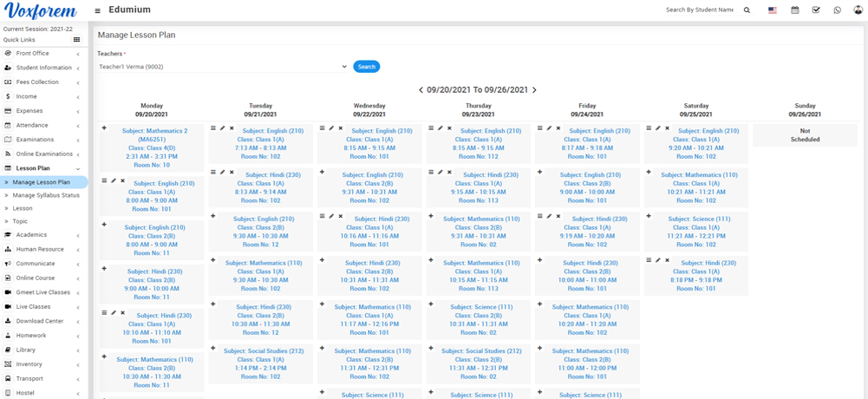Open WhatsApp icon in top bar
The image size is (868, 399).
(x=837, y=10)
